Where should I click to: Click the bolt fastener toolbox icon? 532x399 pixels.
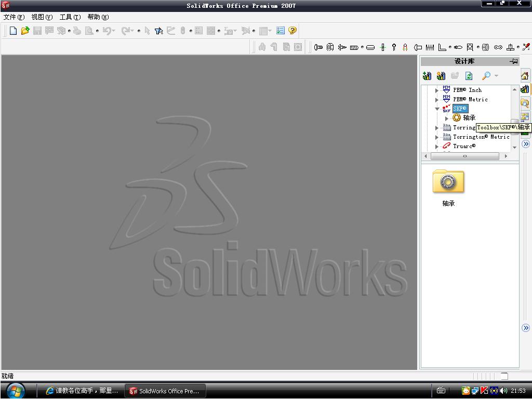point(318,47)
